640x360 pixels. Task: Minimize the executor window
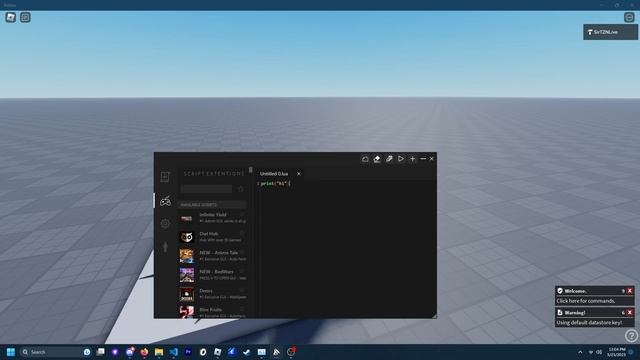pyautogui.click(x=423, y=159)
